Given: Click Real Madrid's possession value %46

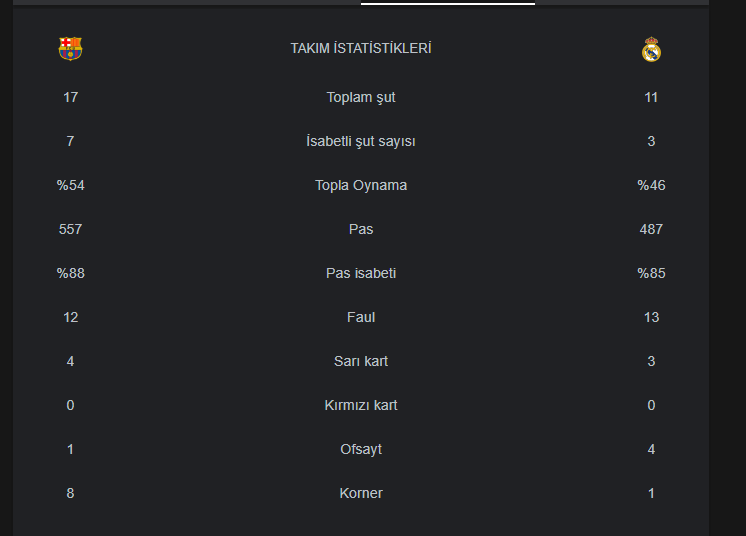Looking at the screenshot, I should click(x=651, y=185).
